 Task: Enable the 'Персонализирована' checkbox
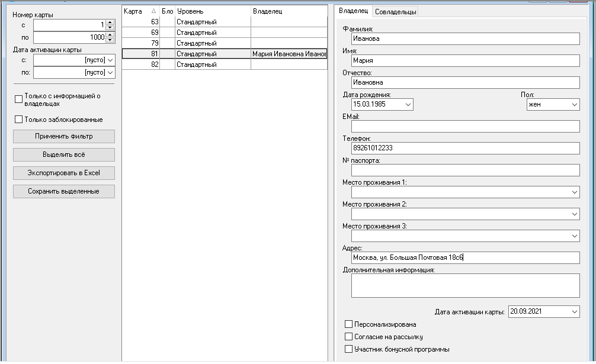[x=348, y=324]
